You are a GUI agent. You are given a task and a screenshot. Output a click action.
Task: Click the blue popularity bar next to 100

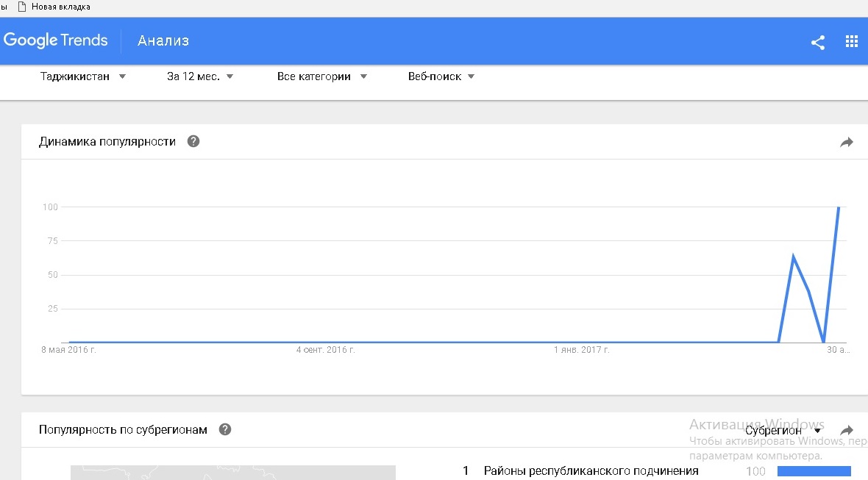(x=814, y=471)
